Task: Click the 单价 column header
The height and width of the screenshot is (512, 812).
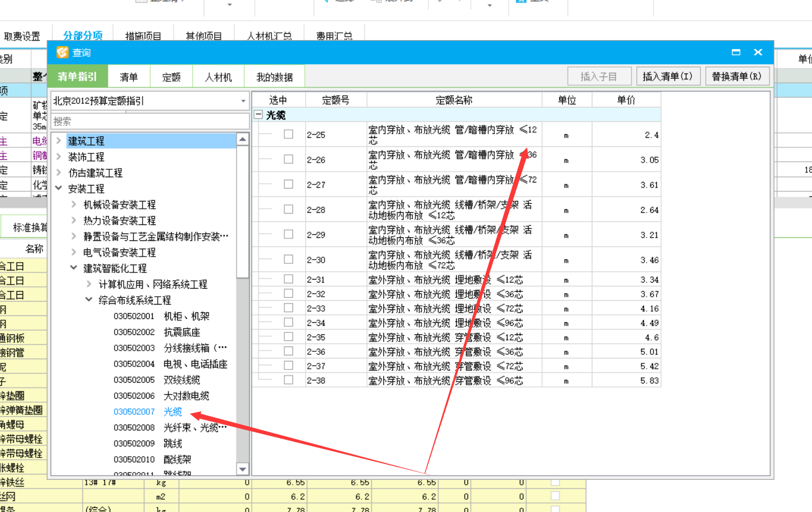Action: point(626,100)
